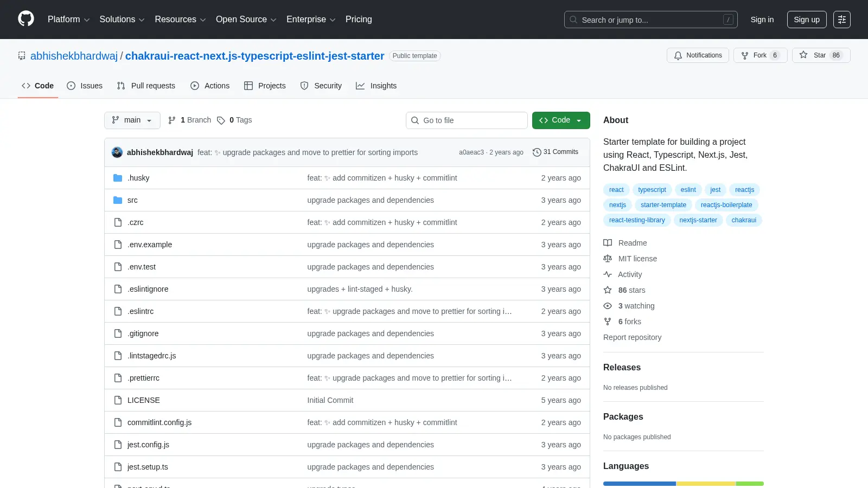868x488 pixels.
Task: Click the tag icon next to Tags
Action: 221,120
